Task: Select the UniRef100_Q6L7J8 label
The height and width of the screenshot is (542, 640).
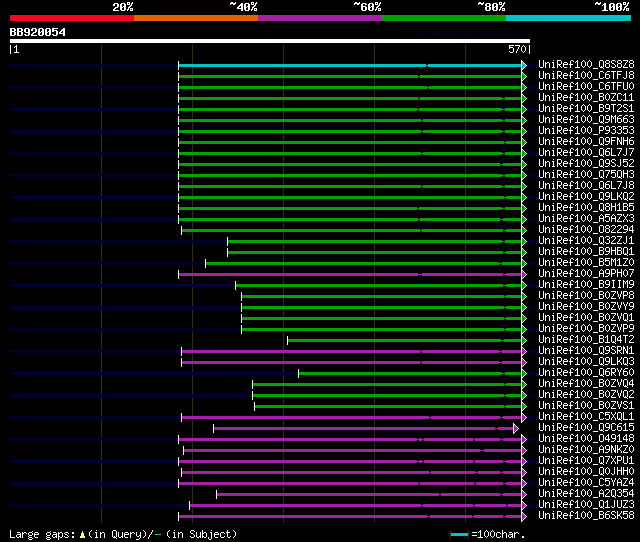Action: (x=586, y=186)
